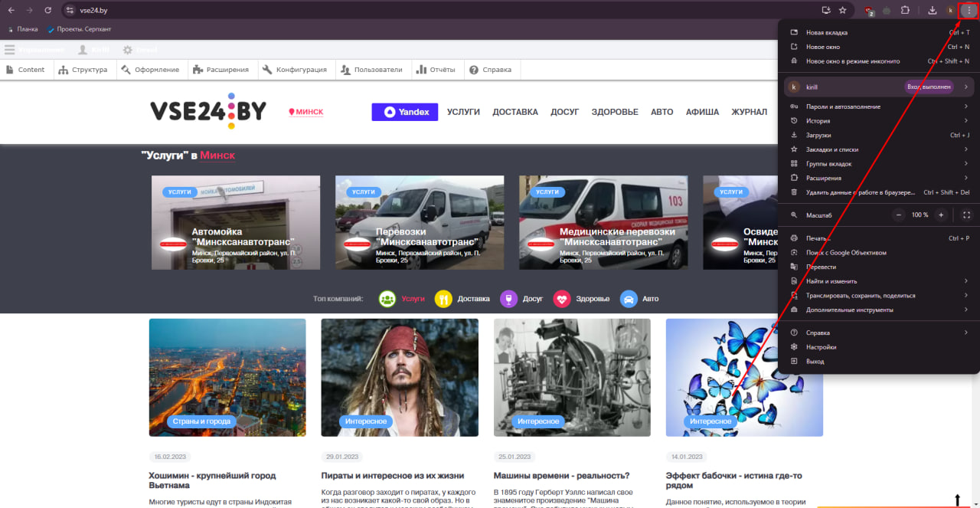The height and width of the screenshot is (508, 980).
Task: Click the fullscreen icon next to zoom
Action: point(965,215)
